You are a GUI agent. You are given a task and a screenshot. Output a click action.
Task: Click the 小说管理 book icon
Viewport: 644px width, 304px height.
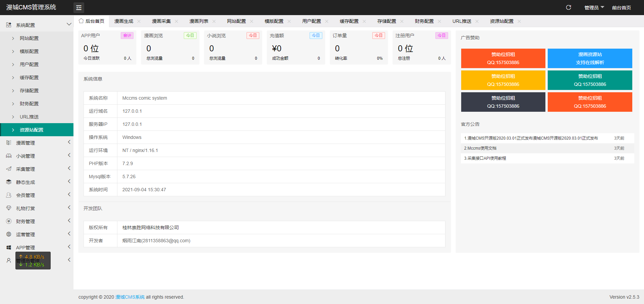pos(9,156)
